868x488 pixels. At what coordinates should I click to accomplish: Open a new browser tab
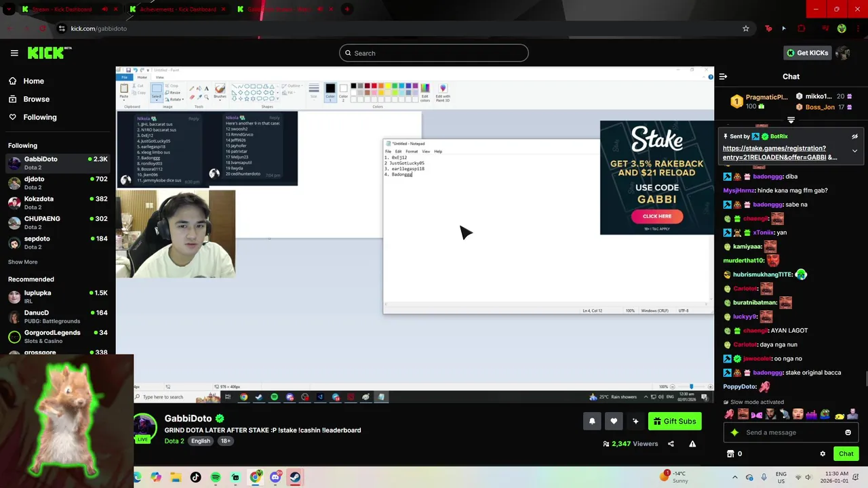click(347, 9)
